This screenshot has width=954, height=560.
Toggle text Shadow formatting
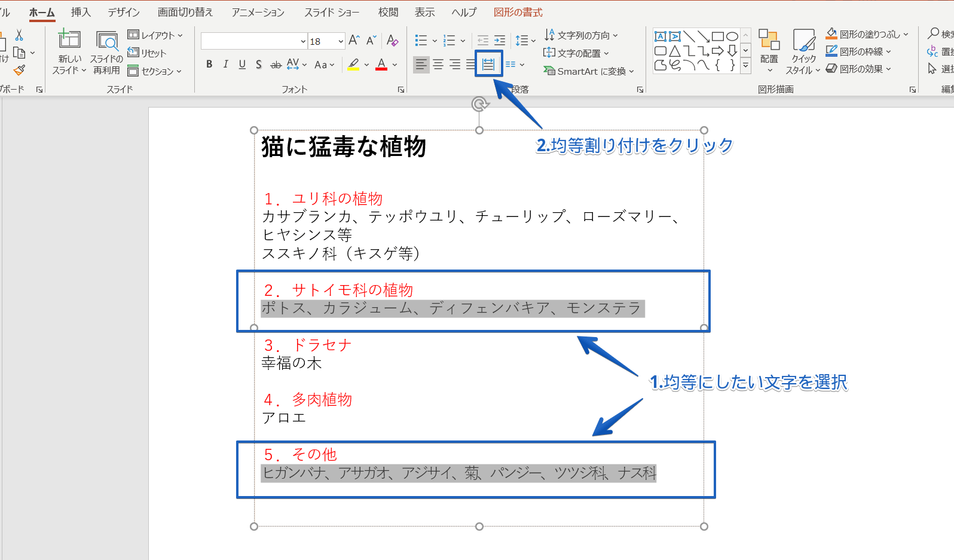tap(259, 65)
